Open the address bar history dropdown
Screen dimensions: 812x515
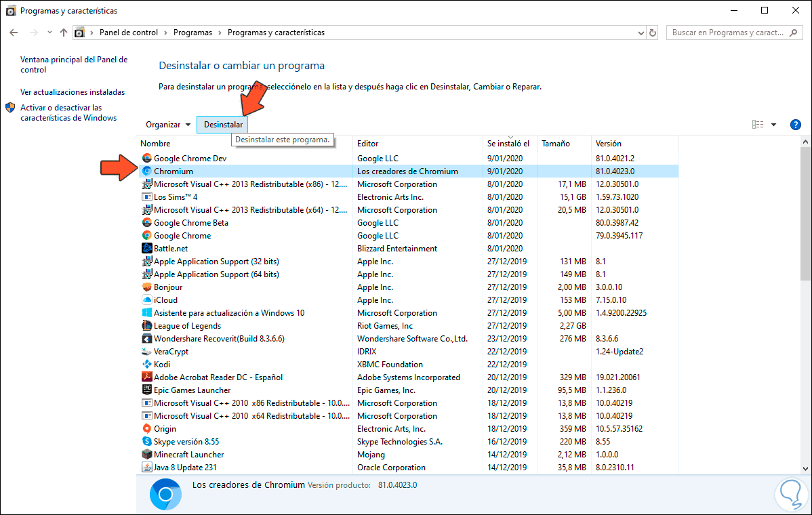[x=641, y=33]
